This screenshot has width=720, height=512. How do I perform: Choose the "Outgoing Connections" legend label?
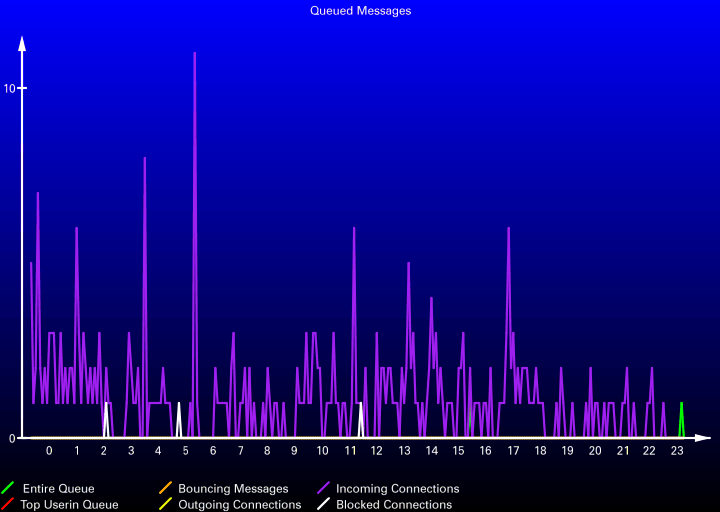coord(239,505)
